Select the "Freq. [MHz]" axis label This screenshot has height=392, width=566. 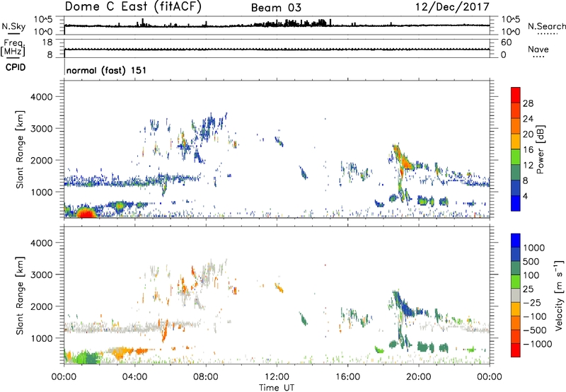13,48
